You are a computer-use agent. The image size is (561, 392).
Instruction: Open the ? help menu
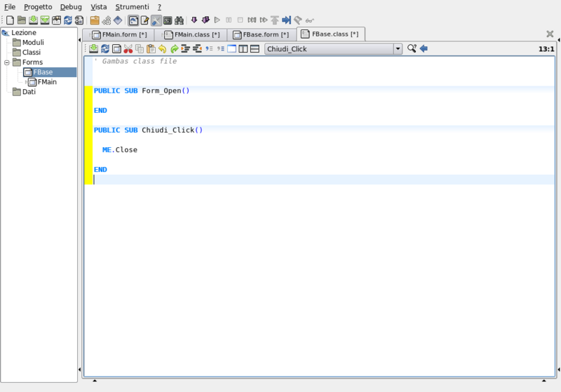pyautogui.click(x=160, y=7)
